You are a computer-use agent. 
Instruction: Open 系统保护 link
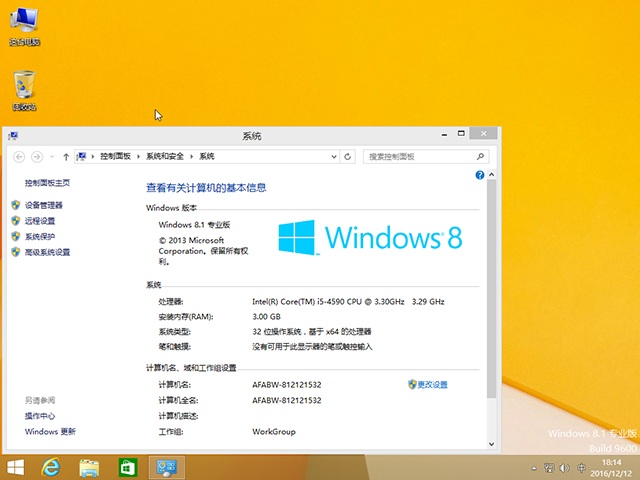pyautogui.click(x=40, y=237)
